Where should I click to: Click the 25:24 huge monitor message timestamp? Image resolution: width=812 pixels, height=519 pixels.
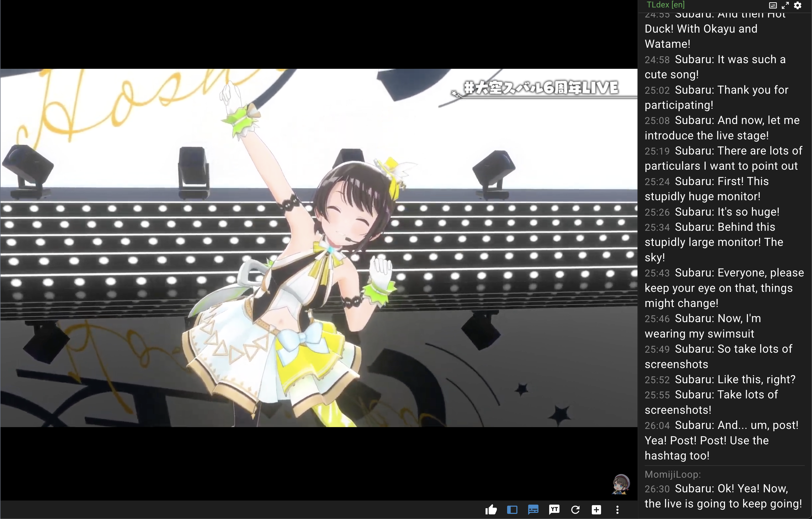coord(657,182)
